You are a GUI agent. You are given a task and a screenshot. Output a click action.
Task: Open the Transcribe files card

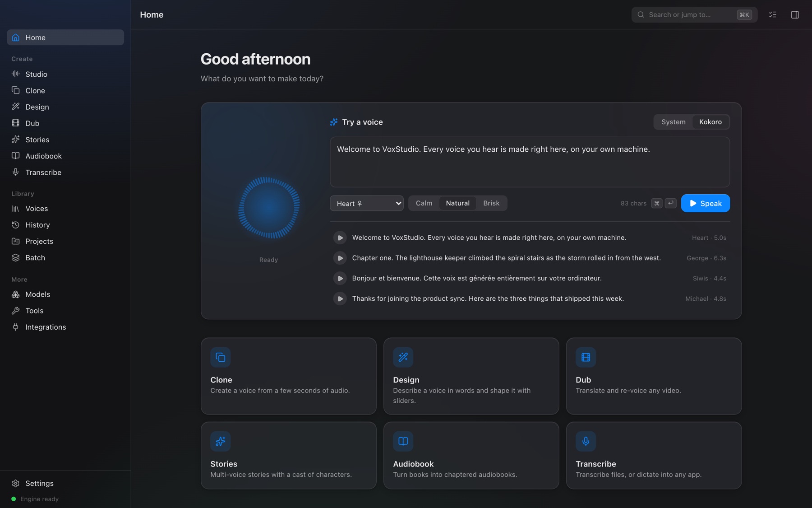click(654, 456)
